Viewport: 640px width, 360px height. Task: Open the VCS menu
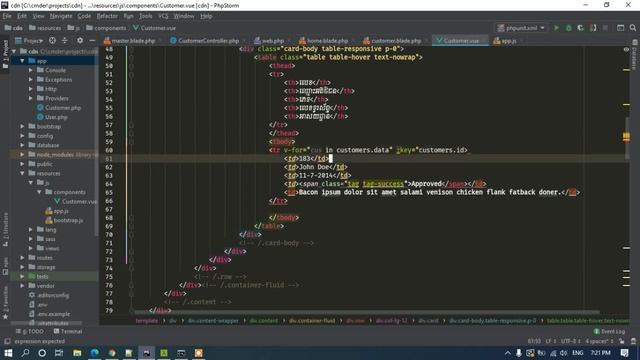coord(163,16)
